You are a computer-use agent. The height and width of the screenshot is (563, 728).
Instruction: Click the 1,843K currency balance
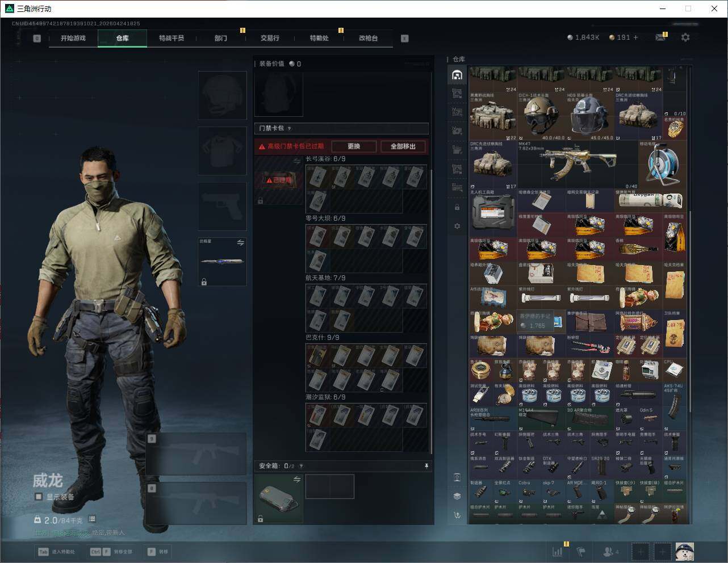click(x=583, y=37)
